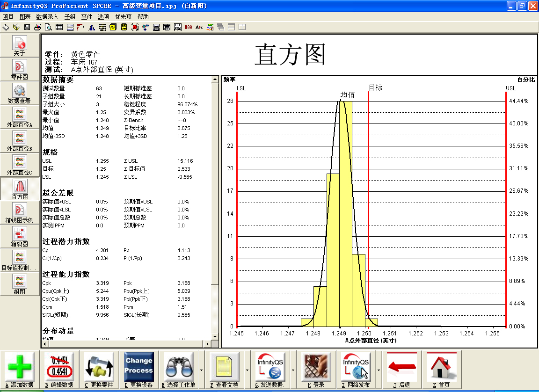Click the 查看文档 button
This screenshot has height=392, width=539.
[x=224, y=370]
